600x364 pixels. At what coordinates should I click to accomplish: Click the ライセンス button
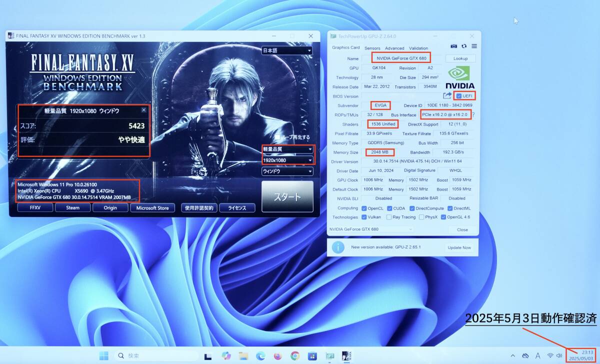click(x=237, y=208)
